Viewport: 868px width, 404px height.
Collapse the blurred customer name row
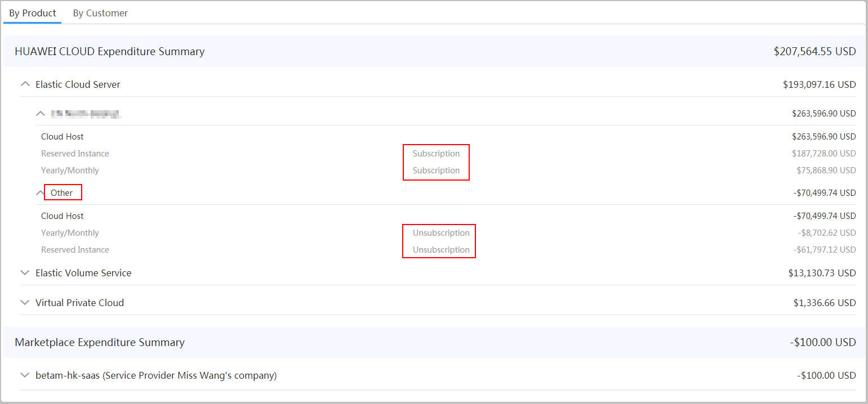click(40, 114)
